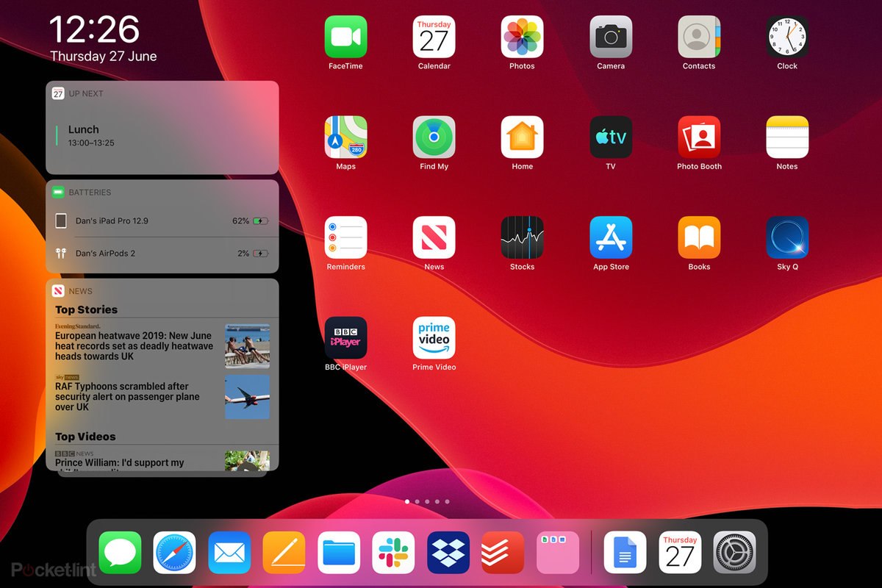The height and width of the screenshot is (588, 882).
Task: Open the Files app in dock
Action: pos(339,553)
